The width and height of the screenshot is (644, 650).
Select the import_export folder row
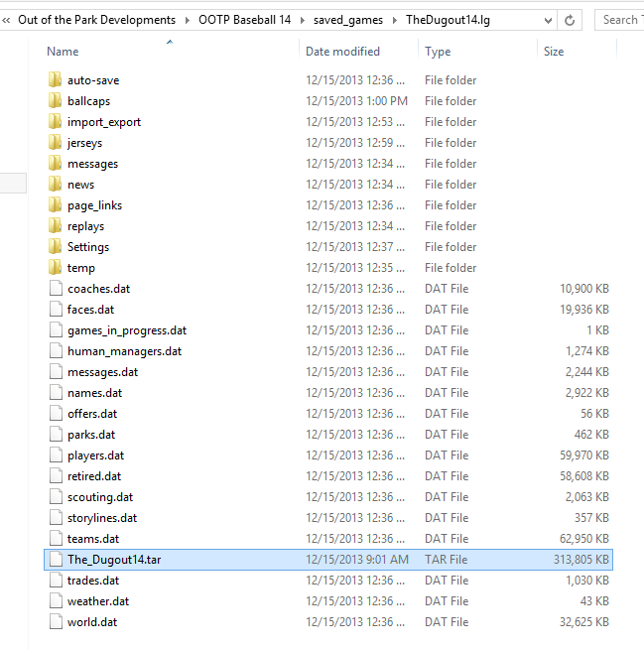[x=104, y=122]
